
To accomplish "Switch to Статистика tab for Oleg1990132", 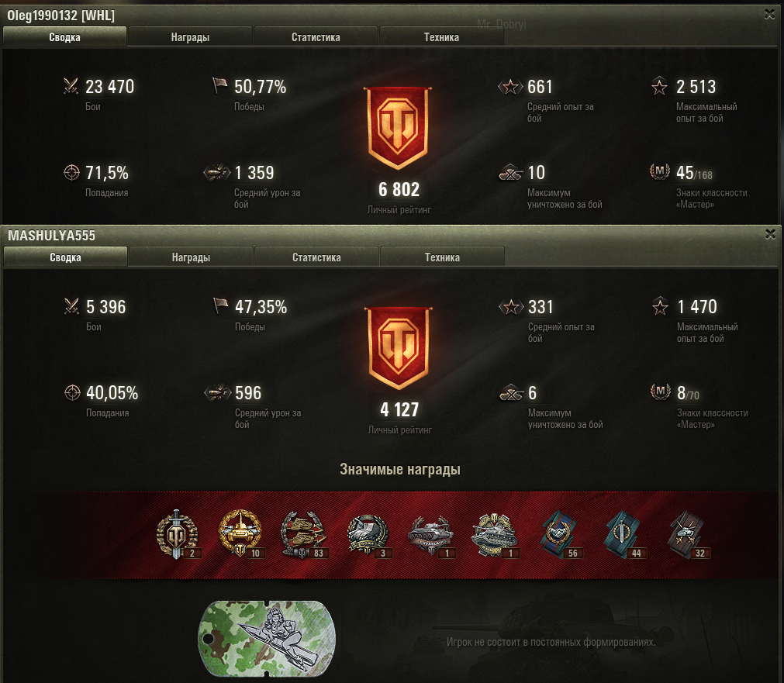I will click(x=316, y=37).
